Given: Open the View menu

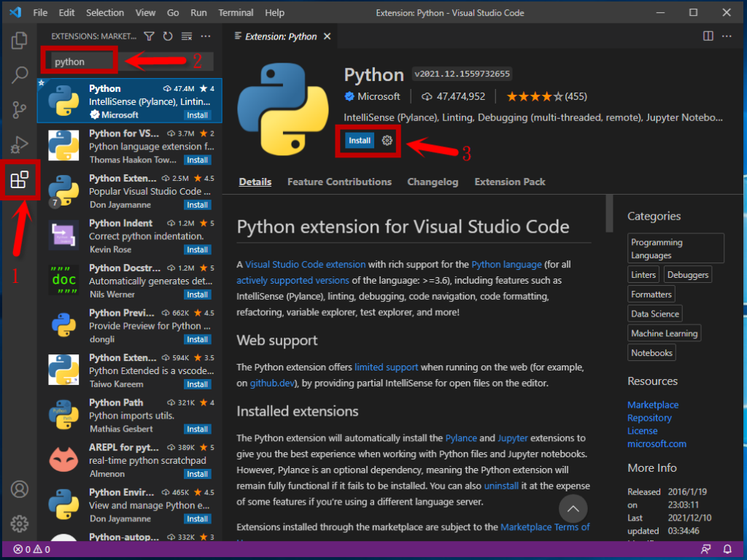Looking at the screenshot, I should point(145,13).
